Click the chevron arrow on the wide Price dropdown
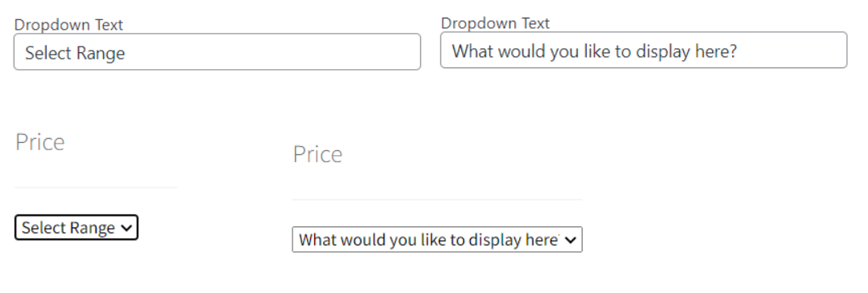This screenshot has width=868, height=293. (570, 240)
